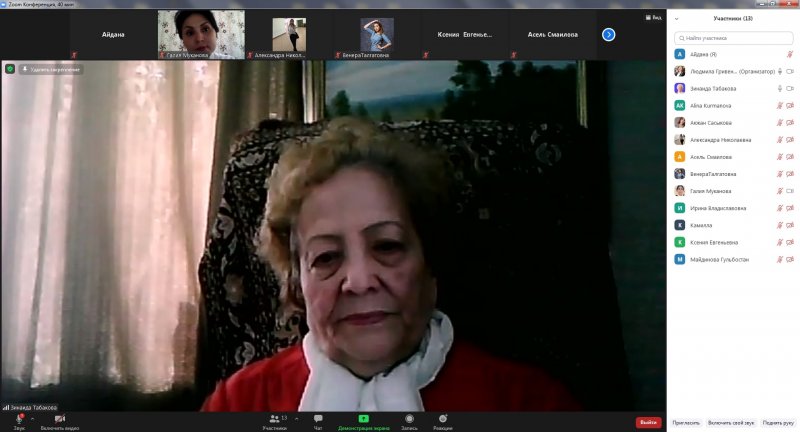800x432 pixels.
Task: Select Ирина Владиславовна in participants list
Action: point(734,208)
